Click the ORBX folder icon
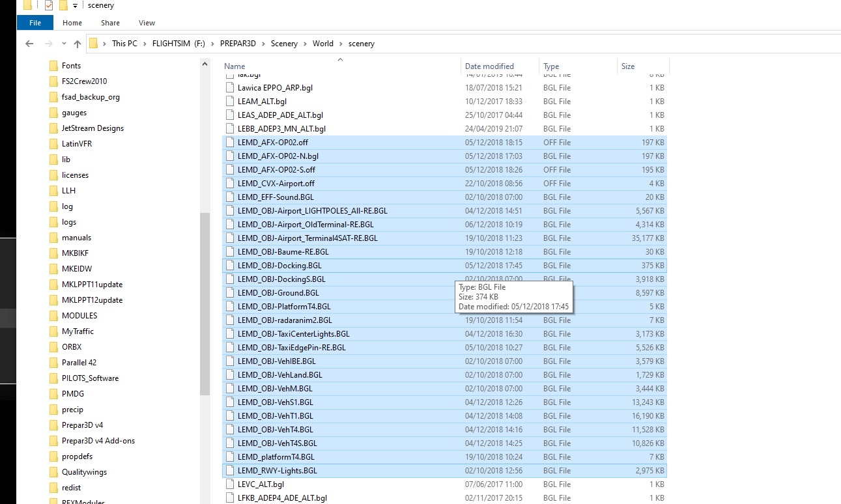The image size is (841, 504). (x=54, y=347)
